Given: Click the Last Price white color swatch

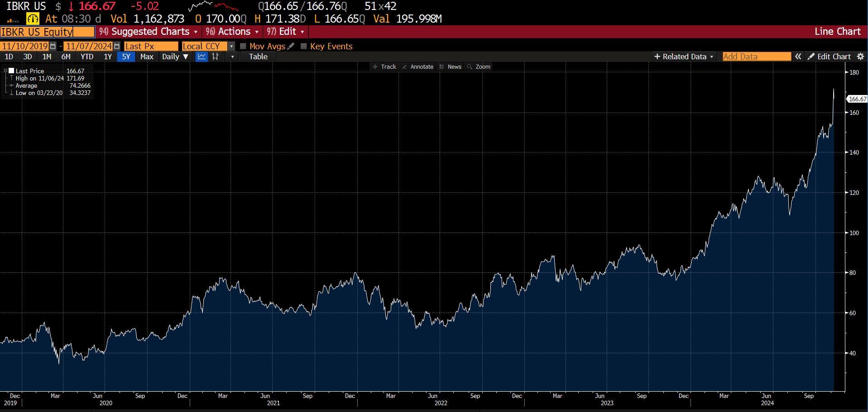Looking at the screenshot, I should 11,71.
